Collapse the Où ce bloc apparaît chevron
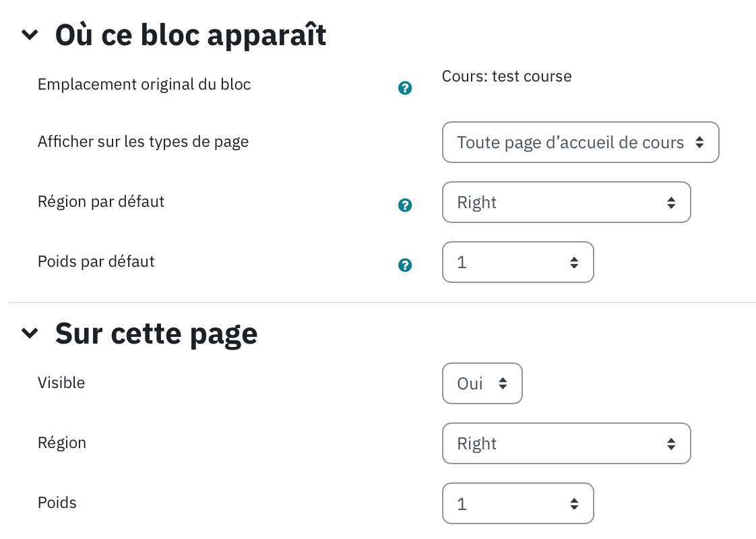 (x=30, y=35)
